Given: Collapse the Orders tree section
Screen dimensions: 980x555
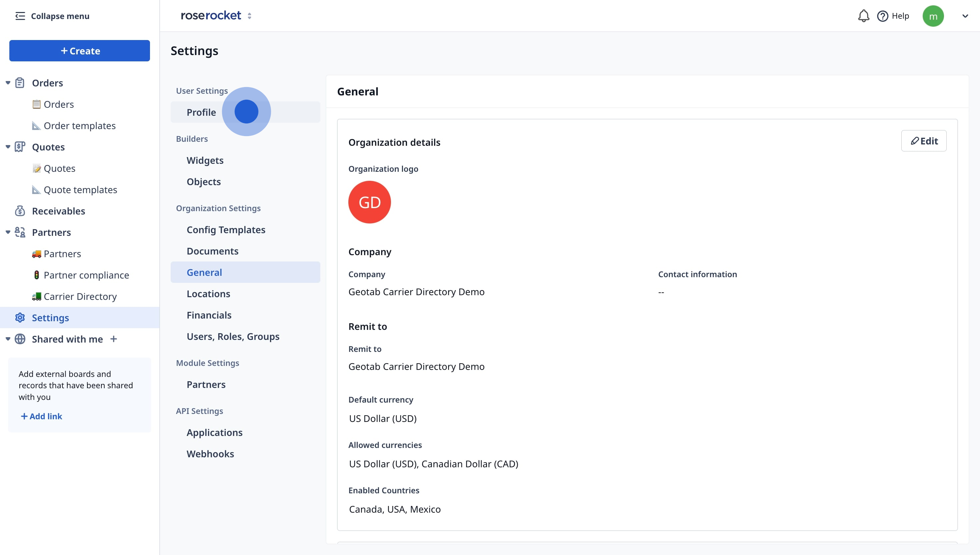Looking at the screenshot, I should [x=8, y=83].
